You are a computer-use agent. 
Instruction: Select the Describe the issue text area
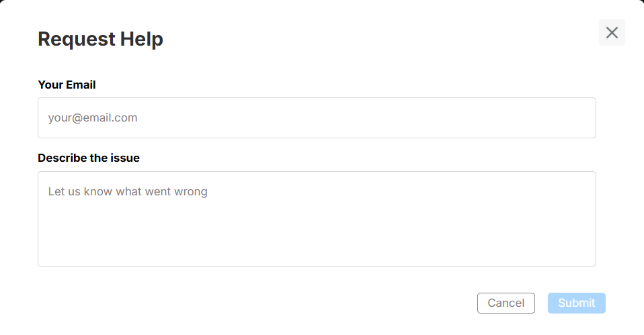click(317, 219)
